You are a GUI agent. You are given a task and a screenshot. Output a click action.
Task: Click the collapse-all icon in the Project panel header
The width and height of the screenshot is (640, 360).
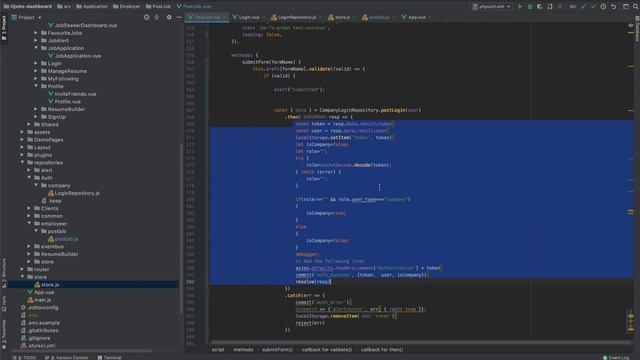point(157,18)
